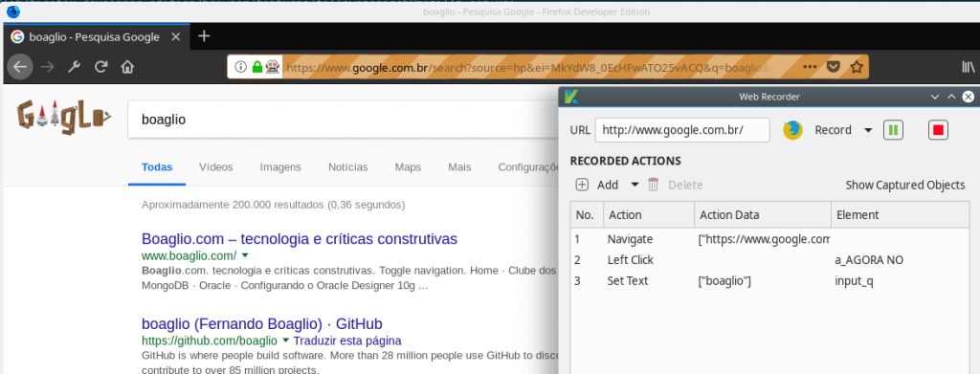The width and height of the screenshot is (980, 374).
Task: Close the boaglio Pesquisa Google tab
Action: pos(176,37)
